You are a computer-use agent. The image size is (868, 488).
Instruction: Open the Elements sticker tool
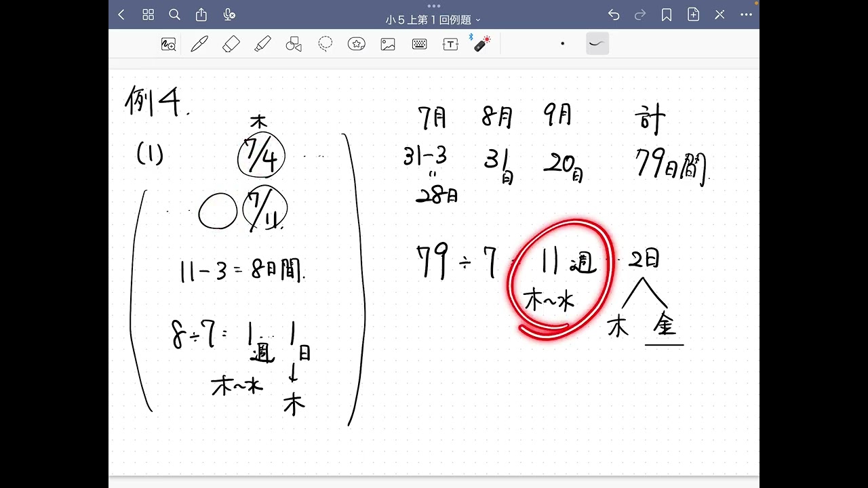coord(357,44)
